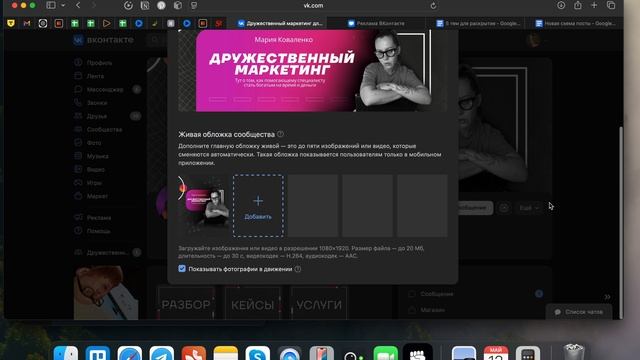The width and height of the screenshot is (640, 360).
Task: Open the pinned red Yandex tab
Action: 219,23
